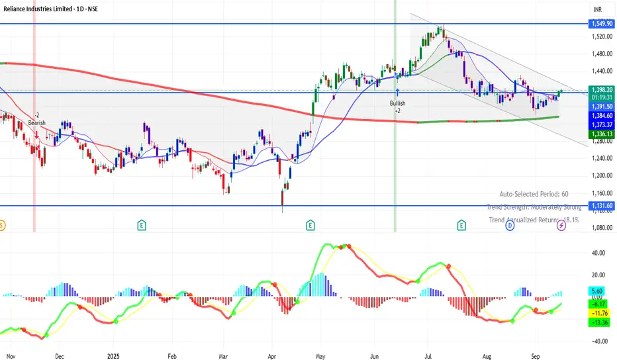Click the Bullish +2 signal label
Screen dimensions: 617x364
[x=397, y=107]
